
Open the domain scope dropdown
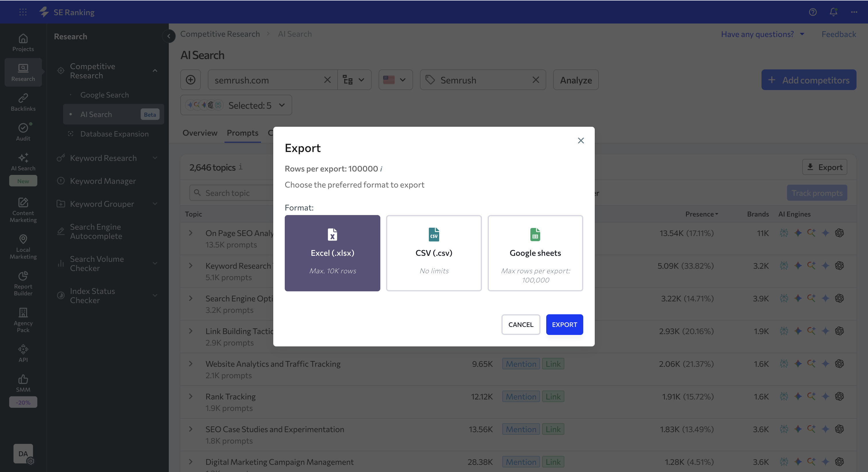pos(354,80)
